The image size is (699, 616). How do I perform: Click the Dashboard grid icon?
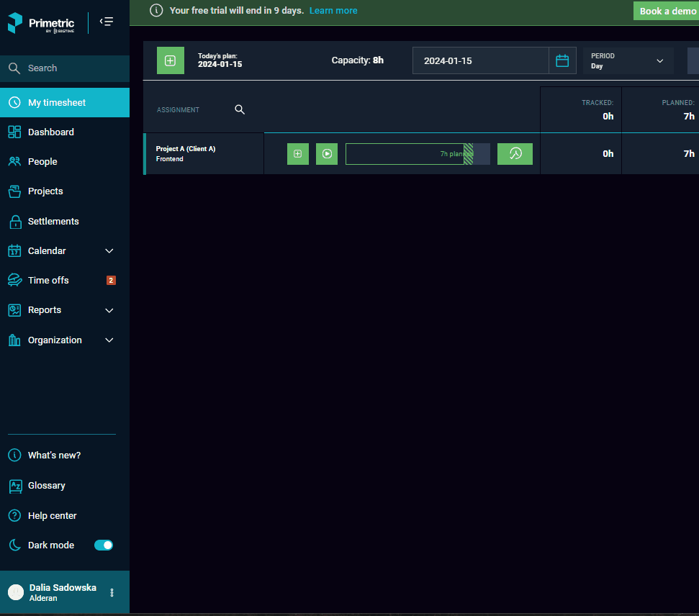pyautogui.click(x=14, y=132)
